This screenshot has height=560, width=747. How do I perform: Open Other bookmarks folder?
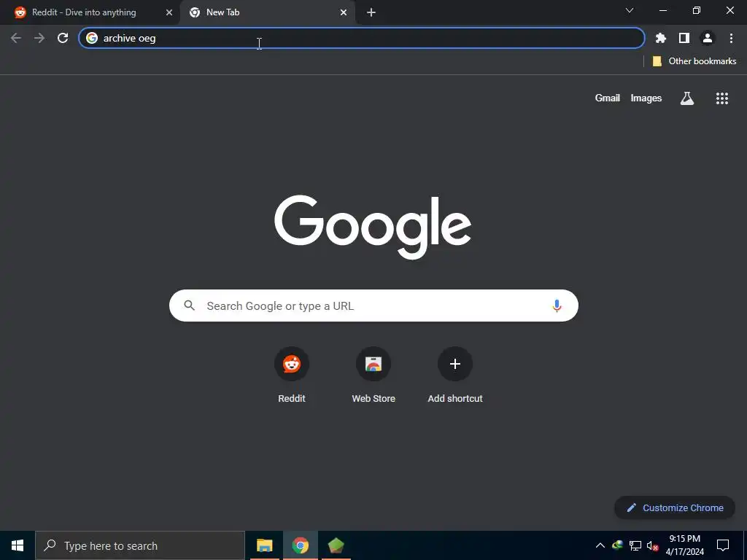click(694, 61)
